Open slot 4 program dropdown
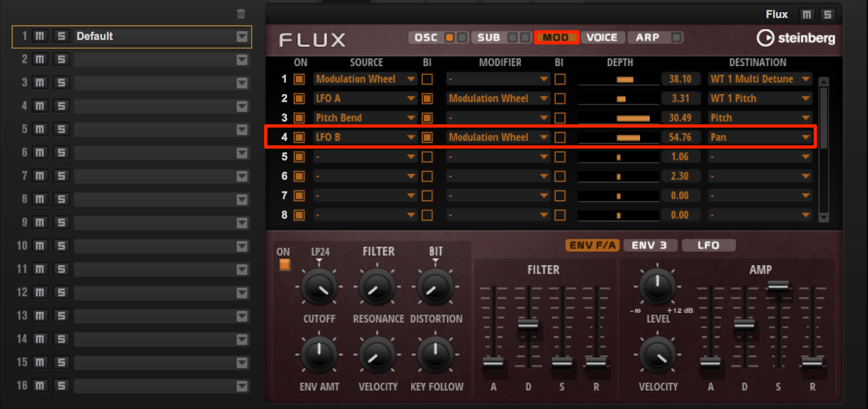This screenshot has width=868, height=409. click(x=242, y=106)
